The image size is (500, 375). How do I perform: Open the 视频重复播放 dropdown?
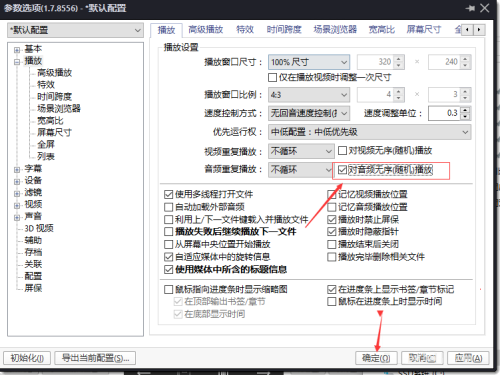pos(301,151)
